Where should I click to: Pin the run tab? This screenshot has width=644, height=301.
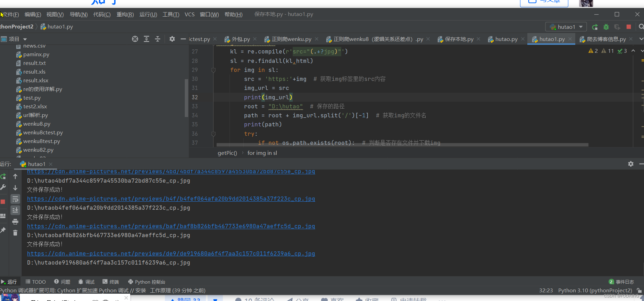pyautogui.click(x=3, y=230)
